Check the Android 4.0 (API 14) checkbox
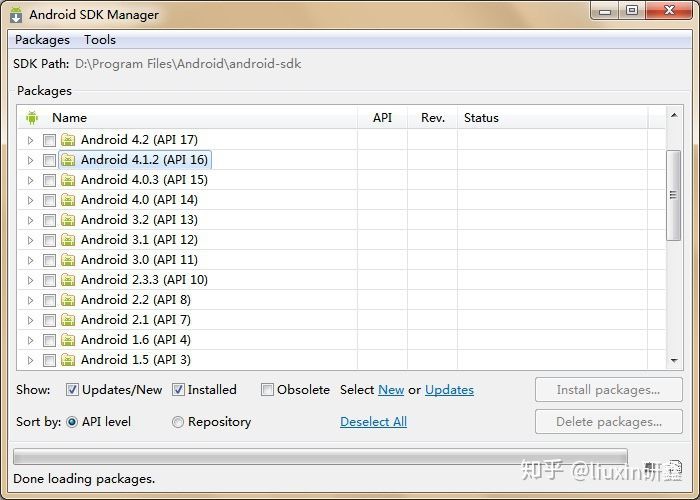 point(49,200)
